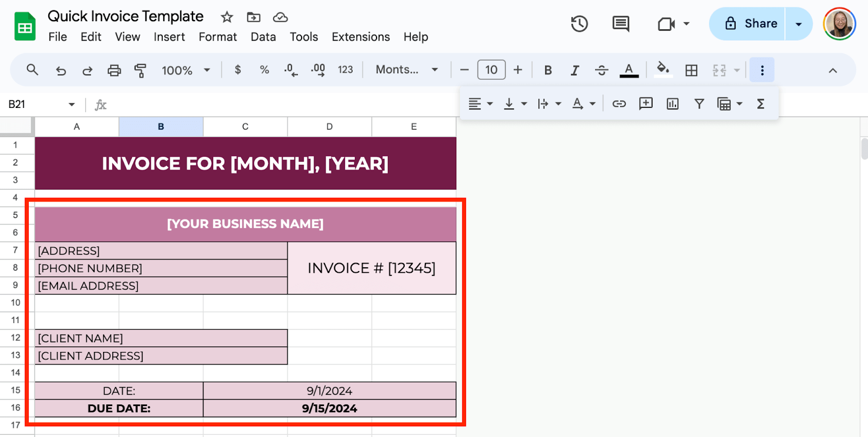868x437 pixels.
Task: Open the Format menu
Action: [218, 37]
